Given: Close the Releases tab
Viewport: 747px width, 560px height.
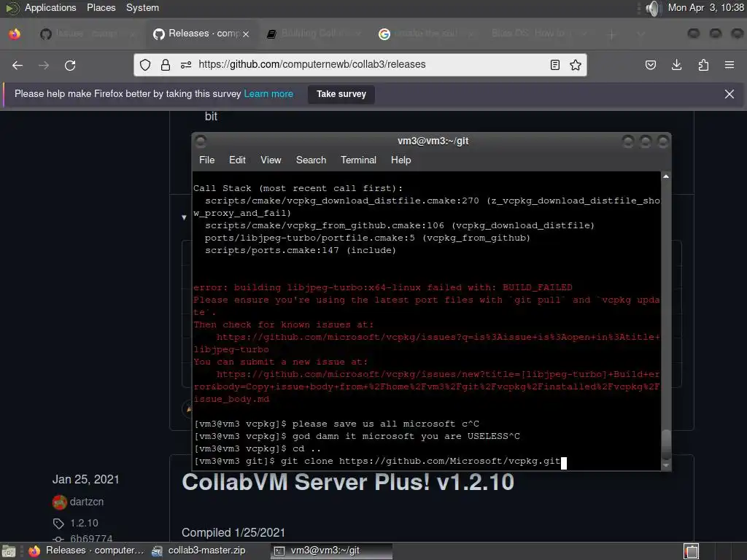Looking at the screenshot, I should [x=246, y=34].
